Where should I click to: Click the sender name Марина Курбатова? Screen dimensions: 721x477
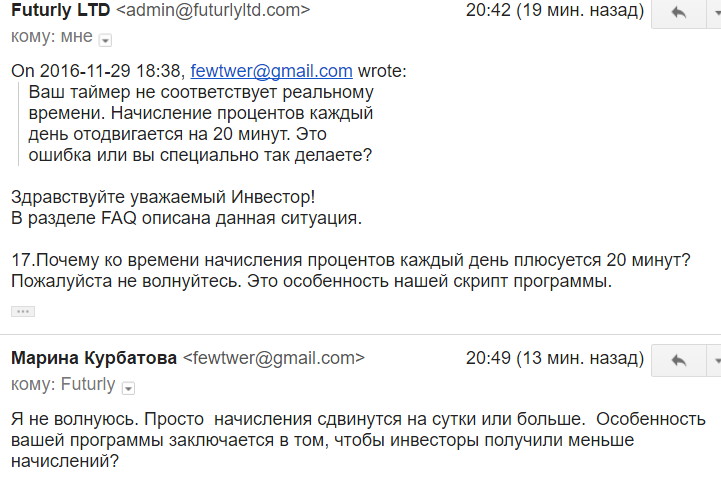click(x=93, y=358)
